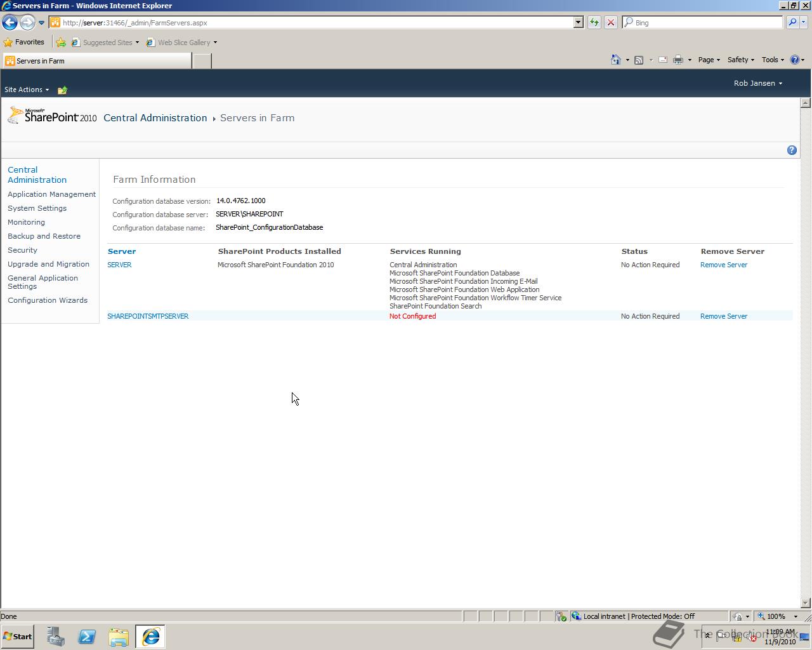Select the Servers in Farm tab
Image resolution: width=812 pixels, height=650 pixels.
pos(96,61)
